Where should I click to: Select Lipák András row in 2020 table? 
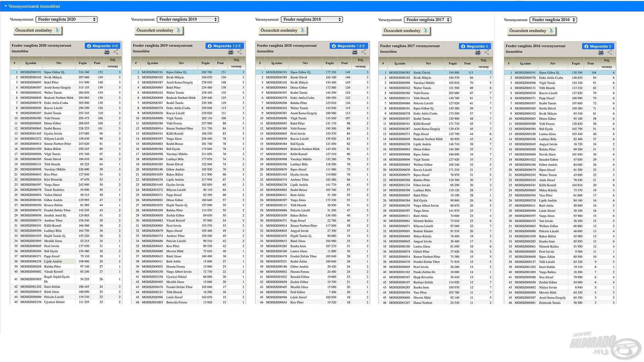pyautogui.click(x=66, y=261)
